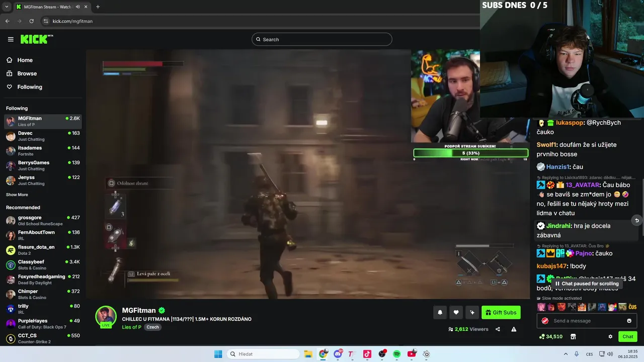644x362 pixels.
Task: Click the browser reload button
Action: 31,21
